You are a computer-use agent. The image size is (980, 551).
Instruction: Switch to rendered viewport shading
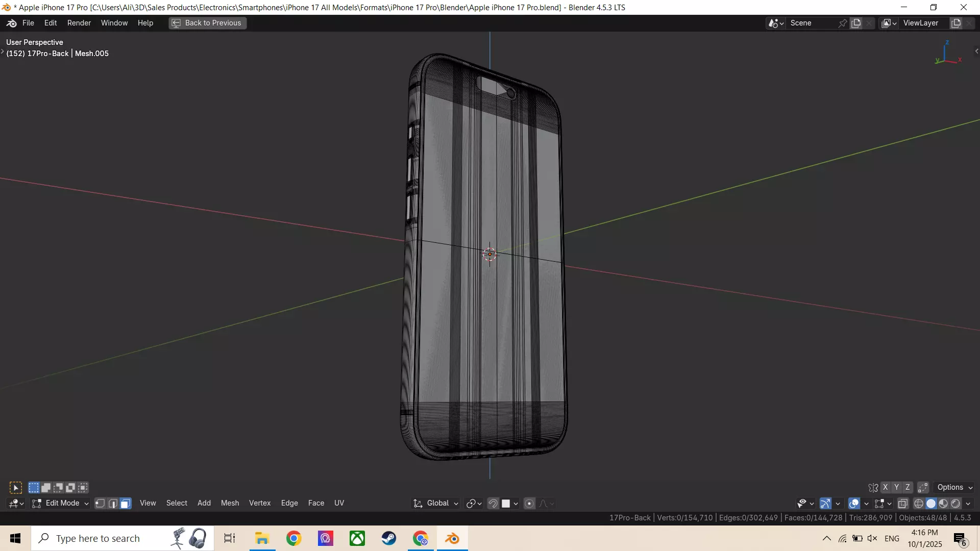tap(955, 504)
